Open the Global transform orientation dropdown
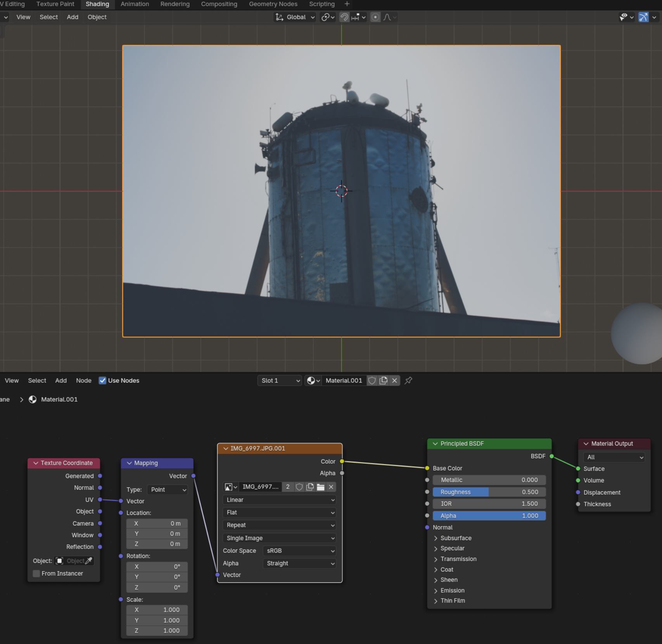Viewport: 662px width, 644px height. click(295, 17)
